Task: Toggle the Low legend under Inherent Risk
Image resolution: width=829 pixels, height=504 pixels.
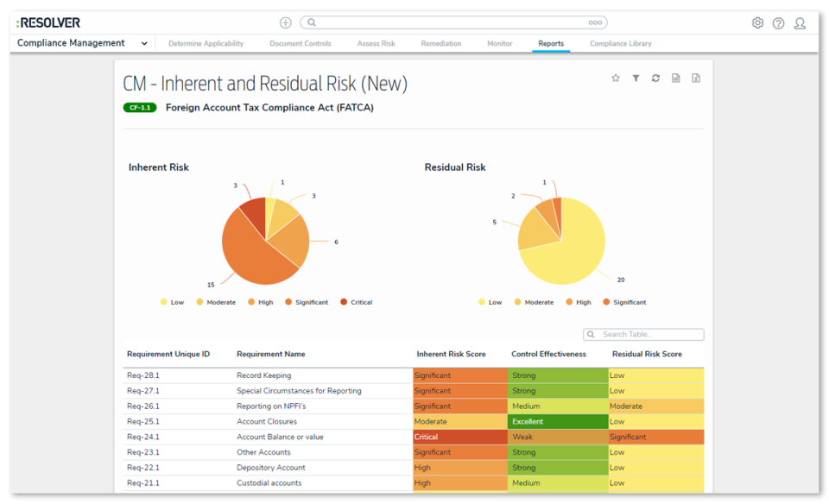Action: click(169, 302)
